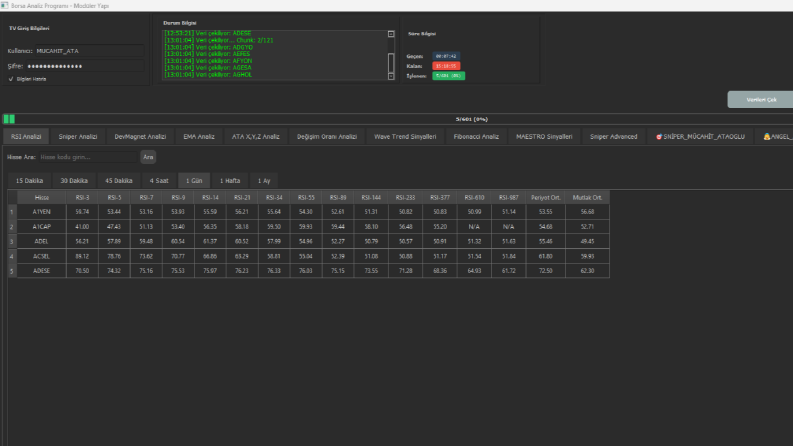This screenshot has height=446, width=793.
Task: Sort by the RSI-144 column header
Action: coord(371,198)
